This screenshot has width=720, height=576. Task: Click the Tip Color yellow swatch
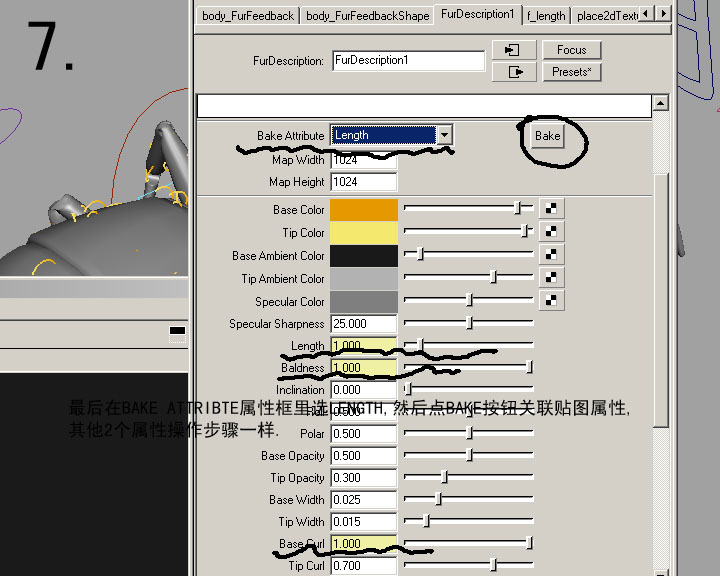364,232
